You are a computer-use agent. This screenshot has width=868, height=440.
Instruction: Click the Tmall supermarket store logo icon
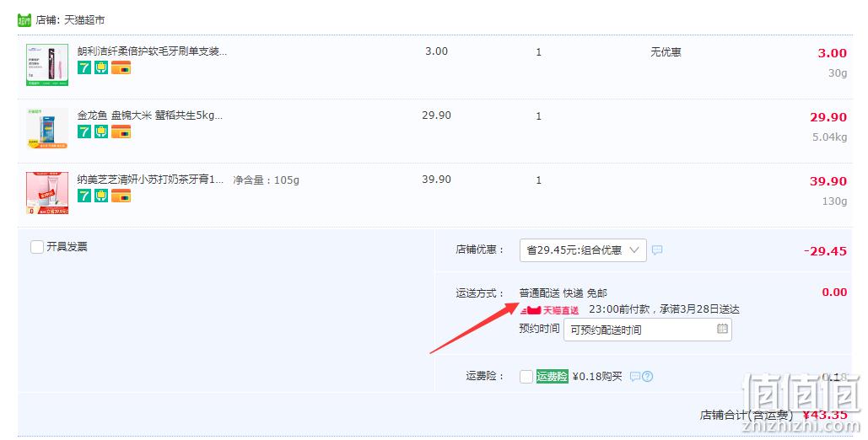coord(24,20)
